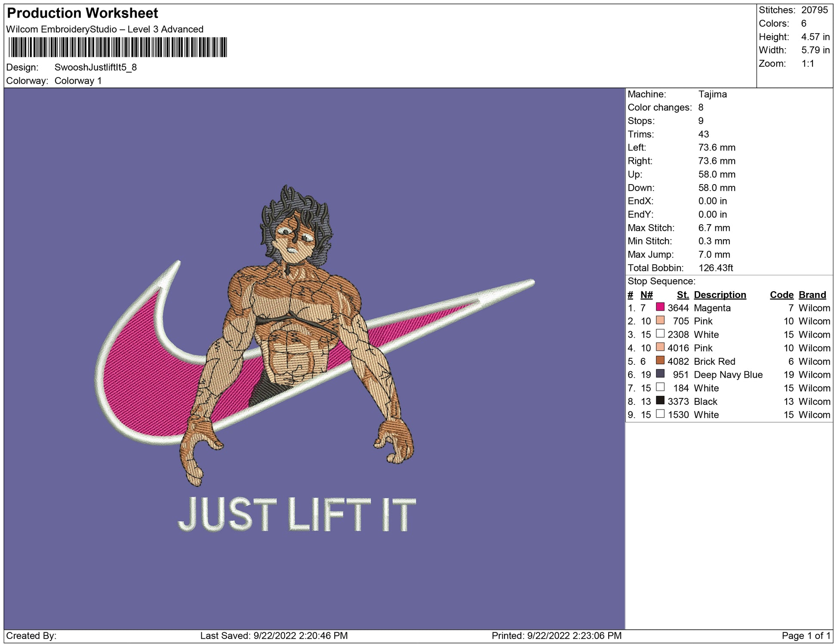This screenshot has width=837, height=644.
Task: Click the Brick Red thread swatch
Action: [660, 361]
